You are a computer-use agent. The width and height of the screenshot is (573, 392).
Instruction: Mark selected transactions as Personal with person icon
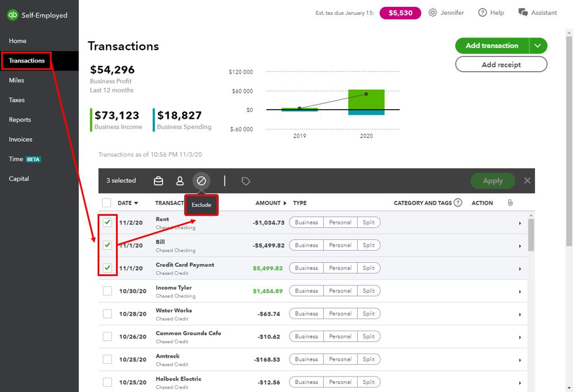click(x=180, y=181)
